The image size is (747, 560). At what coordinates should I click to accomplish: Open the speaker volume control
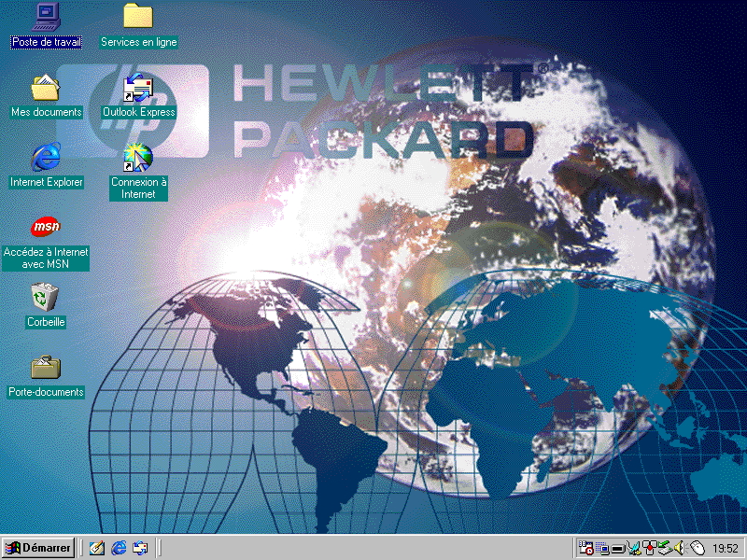point(680,548)
